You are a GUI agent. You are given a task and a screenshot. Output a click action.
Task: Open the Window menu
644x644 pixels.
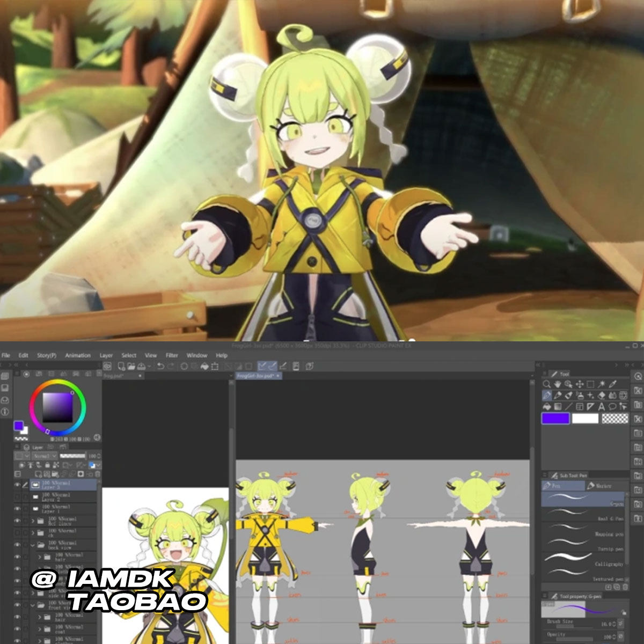[x=197, y=355]
